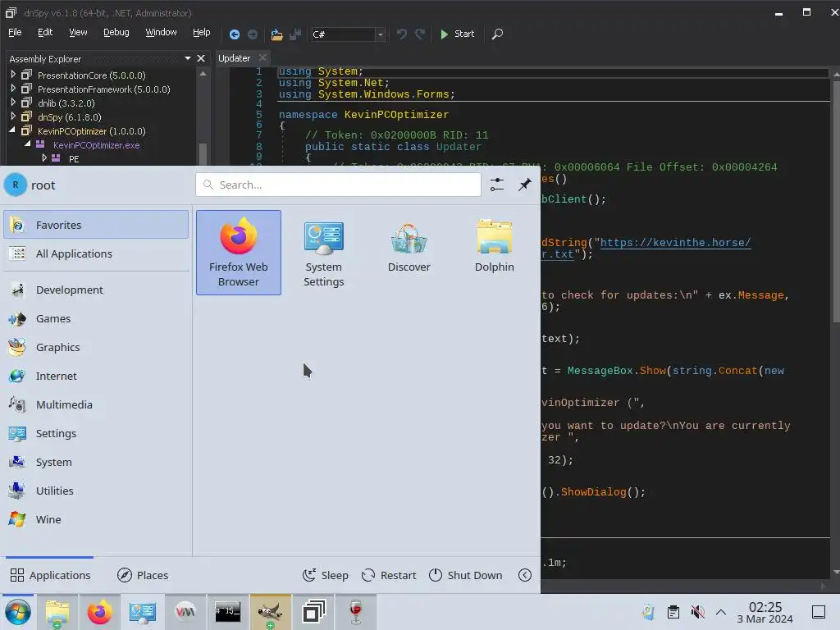Expand the dnSpy (6.1.8.0) assembly node
This screenshot has width=840, height=630.
click(13, 116)
